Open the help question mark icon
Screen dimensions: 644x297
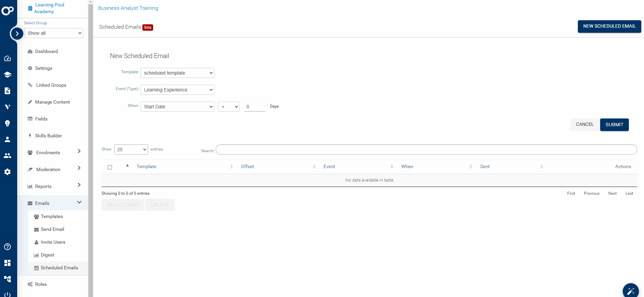tap(7, 247)
